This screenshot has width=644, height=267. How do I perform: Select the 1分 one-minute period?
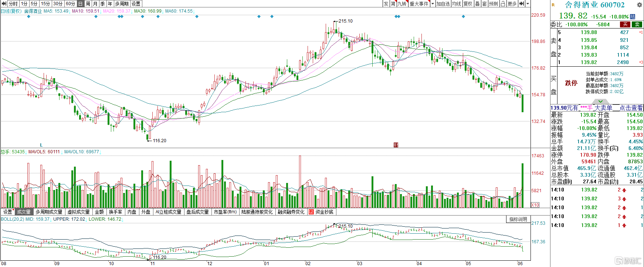pyautogui.click(x=24, y=4)
